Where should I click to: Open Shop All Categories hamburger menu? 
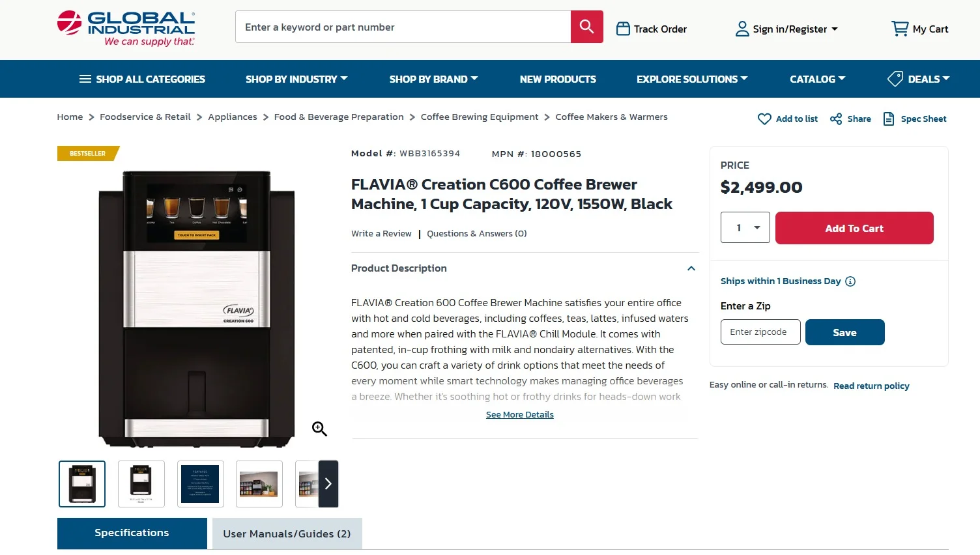(x=85, y=79)
